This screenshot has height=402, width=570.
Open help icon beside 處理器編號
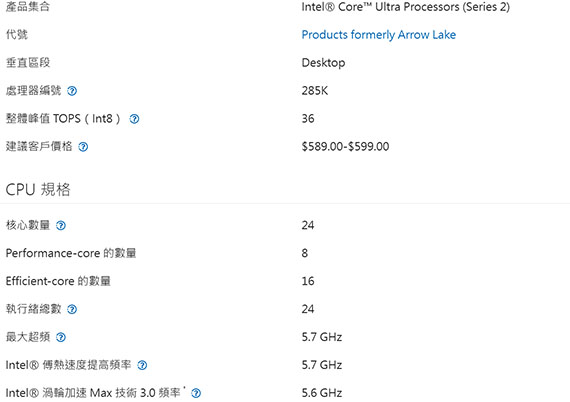(x=72, y=91)
